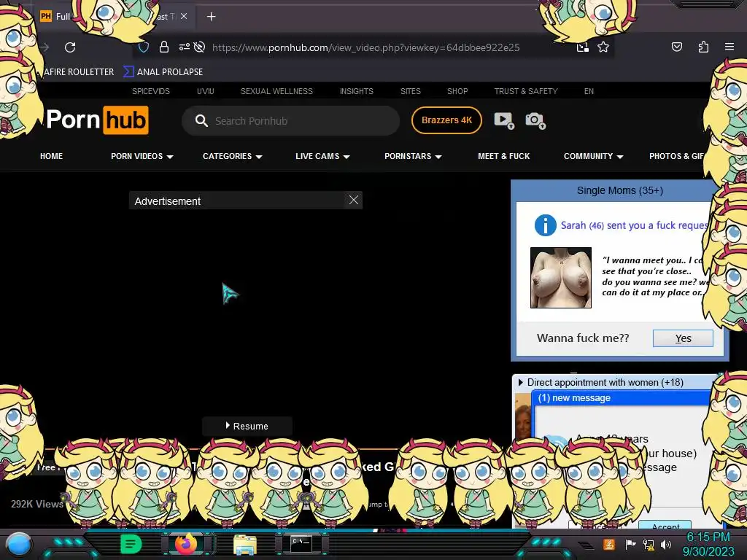Click the search magnifier icon
Image resolution: width=747 pixels, height=560 pixels.
[201, 121]
